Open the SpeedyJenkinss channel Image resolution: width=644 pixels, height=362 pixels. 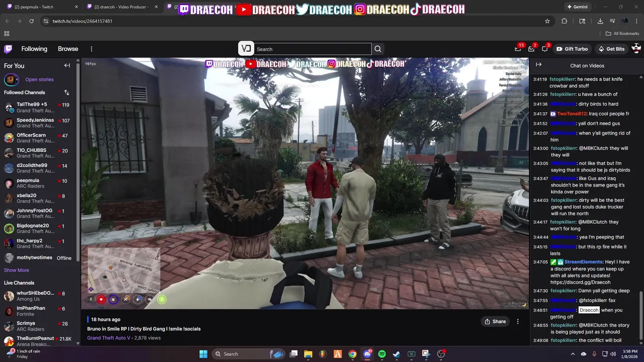point(38,123)
